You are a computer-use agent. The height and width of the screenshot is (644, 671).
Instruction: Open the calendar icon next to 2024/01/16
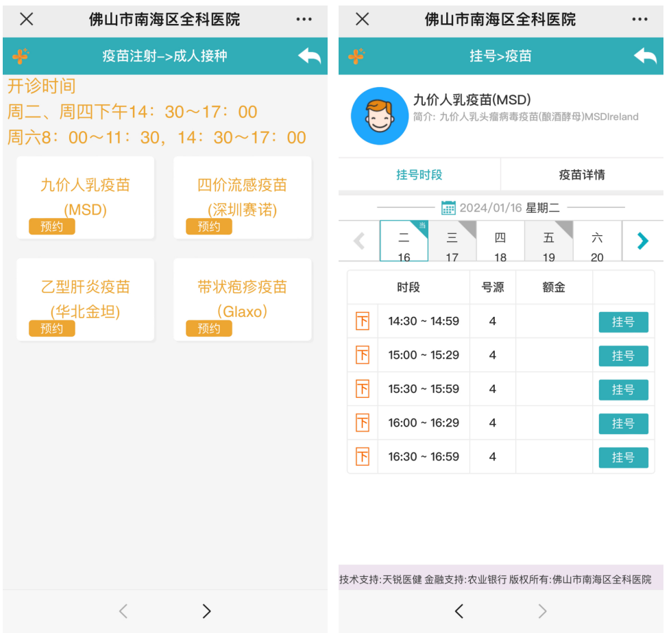448,208
